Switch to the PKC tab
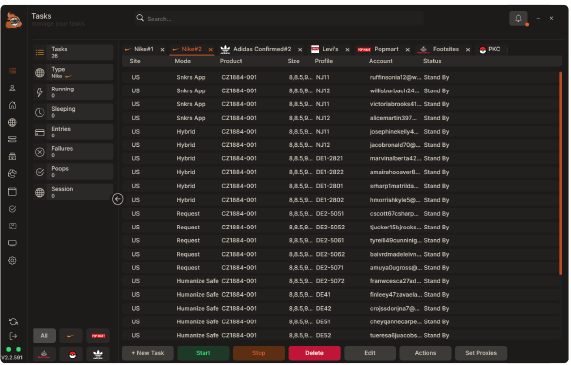Viewport: 571px width, 365px height. [x=490, y=49]
